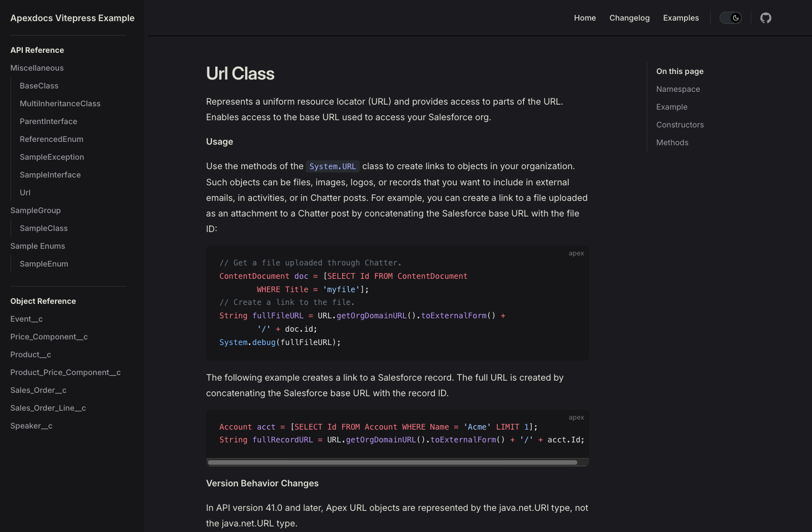Jump to Methods in page outline

click(x=672, y=142)
